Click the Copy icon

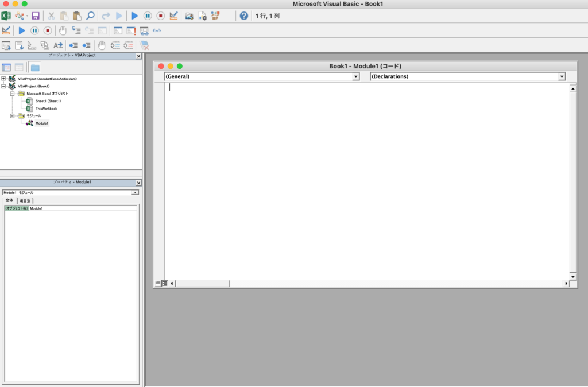[x=64, y=16]
